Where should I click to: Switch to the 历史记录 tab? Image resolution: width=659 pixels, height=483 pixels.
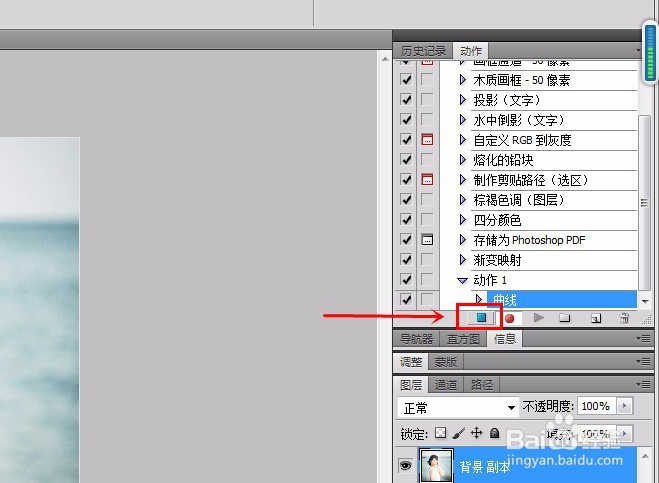[423, 51]
